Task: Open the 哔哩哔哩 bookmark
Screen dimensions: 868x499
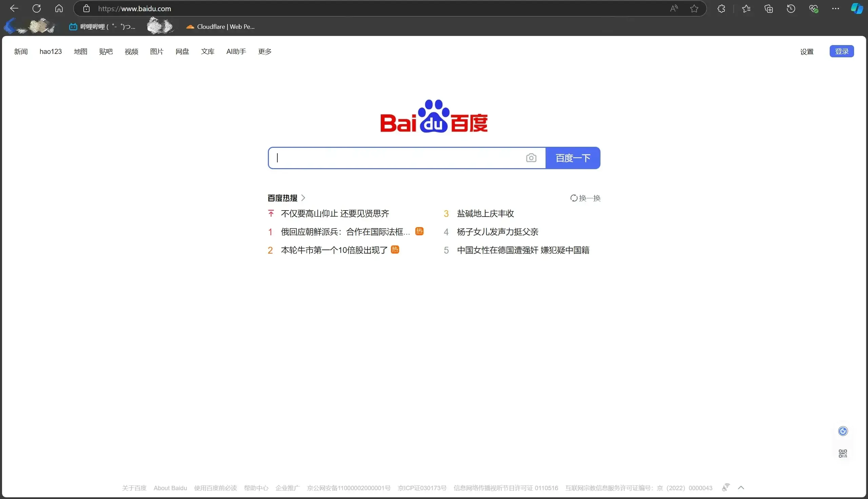Action: (102, 27)
